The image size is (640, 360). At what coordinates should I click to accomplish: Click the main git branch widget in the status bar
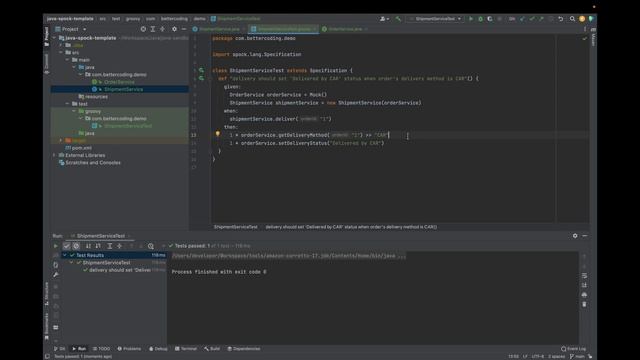coord(578,356)
